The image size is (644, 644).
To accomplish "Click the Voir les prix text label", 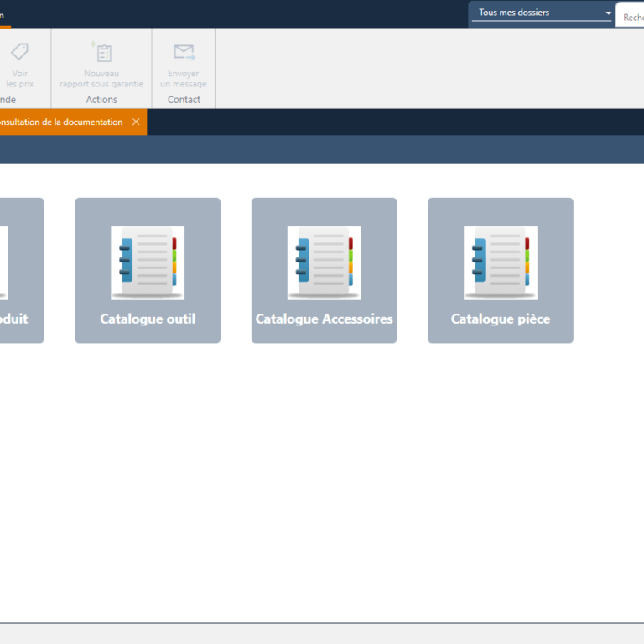I will [x=19, y=79].
